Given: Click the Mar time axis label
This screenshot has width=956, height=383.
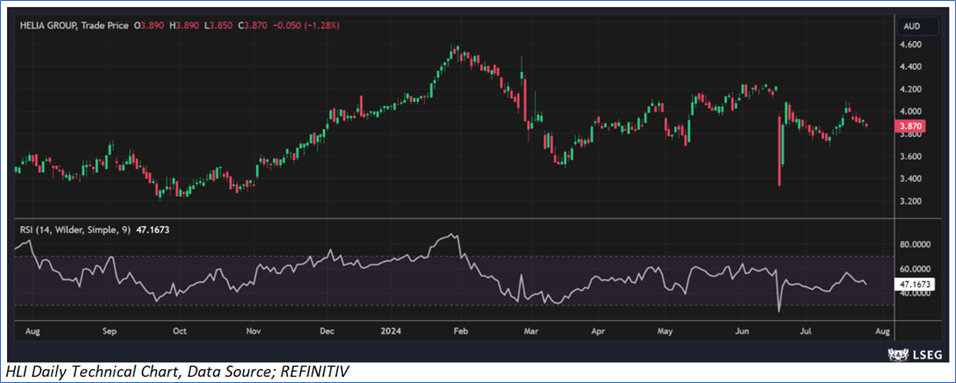Looking at the screenshot, I should coord(531,332).
